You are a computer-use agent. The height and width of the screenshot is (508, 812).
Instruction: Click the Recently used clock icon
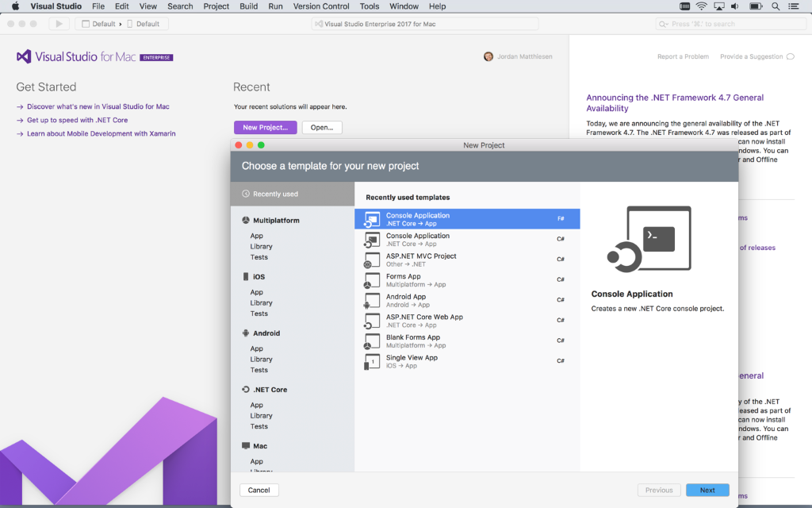pyautogui.click(x=246, y=194)
